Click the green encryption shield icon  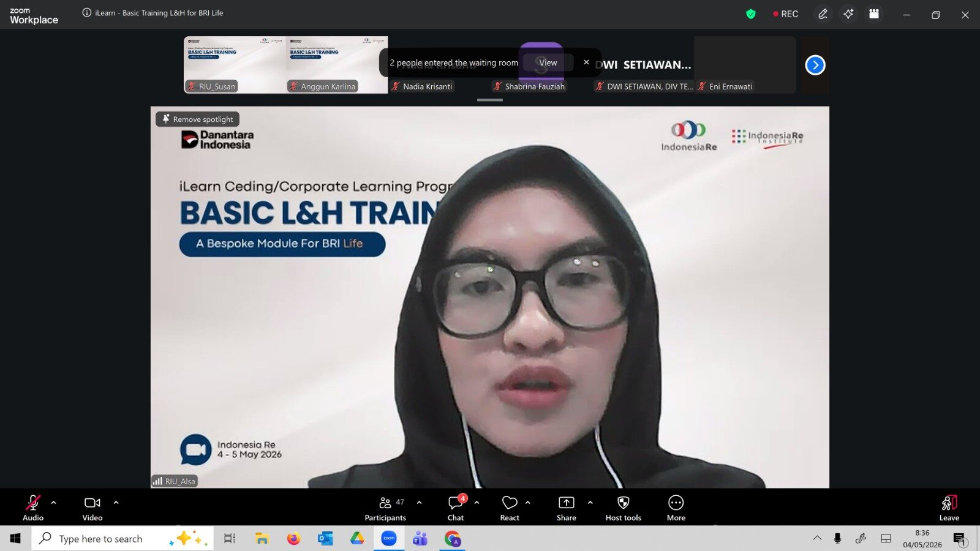pyautogui.click(x=751, y=14)
